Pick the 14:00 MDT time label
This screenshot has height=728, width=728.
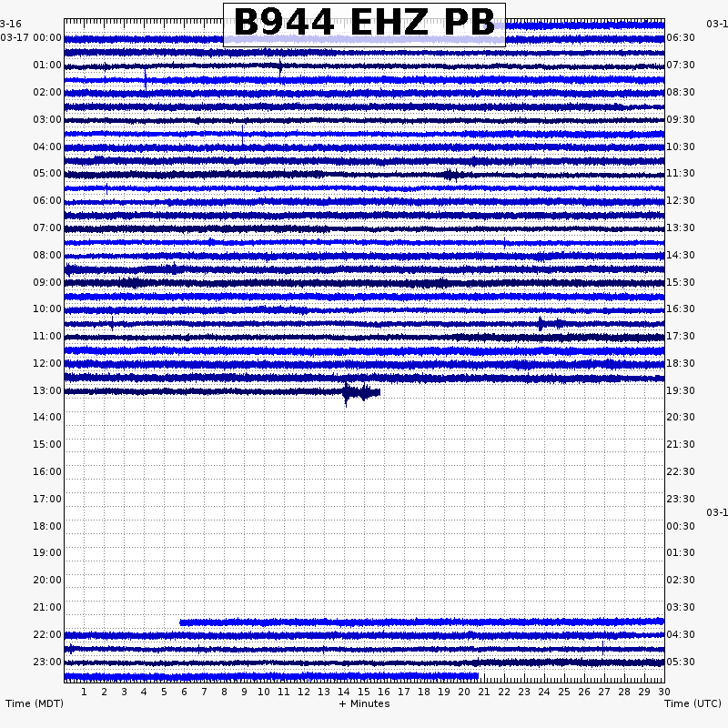pyautogui.click(x=47, y=418)
